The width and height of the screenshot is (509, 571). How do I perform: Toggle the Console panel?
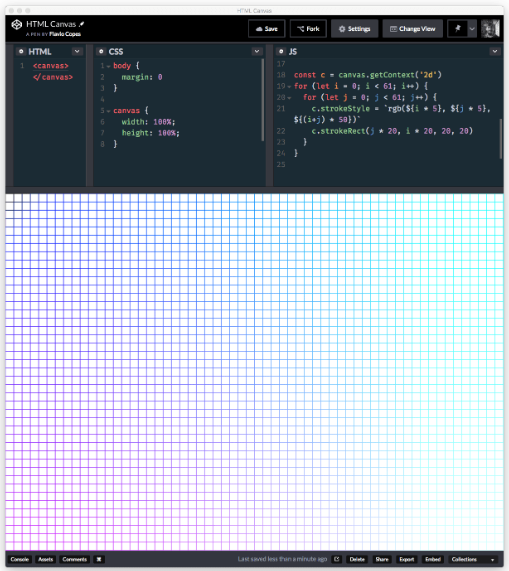[x=20, y=559]
